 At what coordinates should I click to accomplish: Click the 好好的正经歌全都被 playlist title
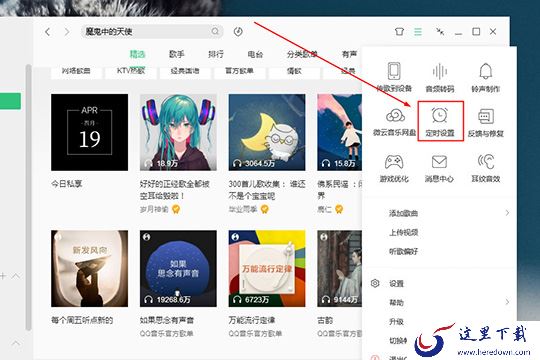pos(175,190)
